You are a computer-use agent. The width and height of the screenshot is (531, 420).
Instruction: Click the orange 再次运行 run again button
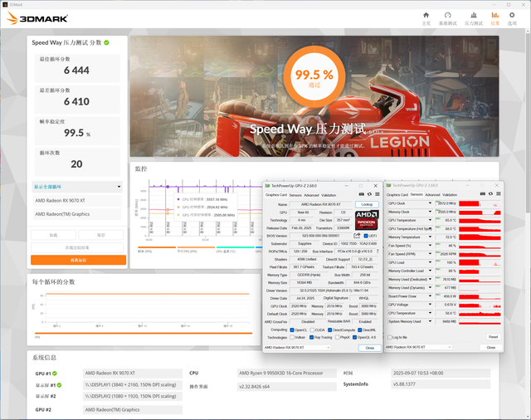coord(79,260)
